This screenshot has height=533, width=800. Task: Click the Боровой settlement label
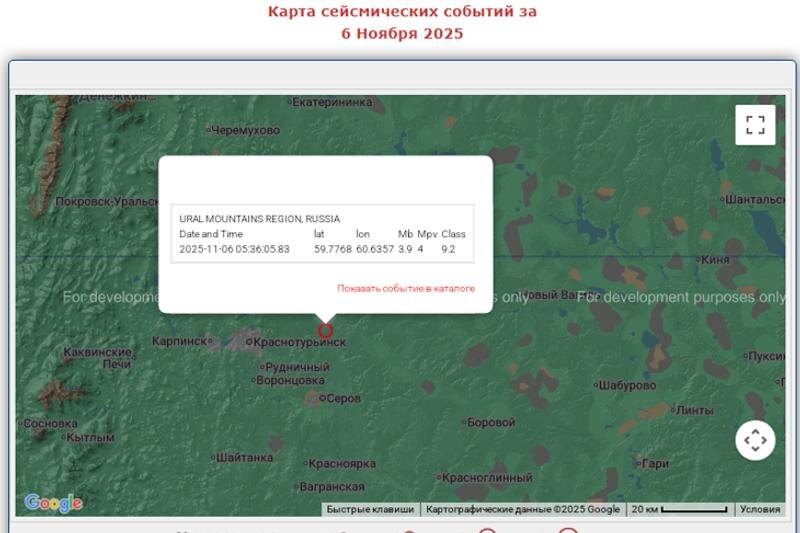click(x=491, y=422)
